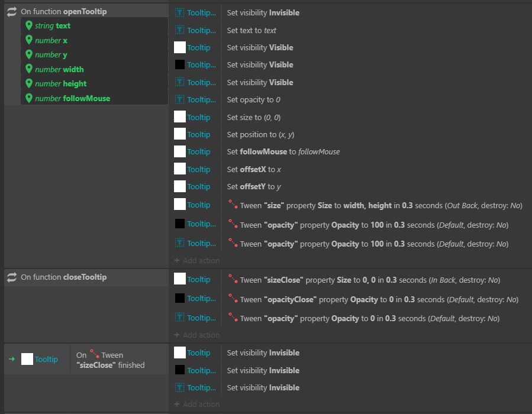Click Add action inside the closeTooltip function

click(196, 335)
